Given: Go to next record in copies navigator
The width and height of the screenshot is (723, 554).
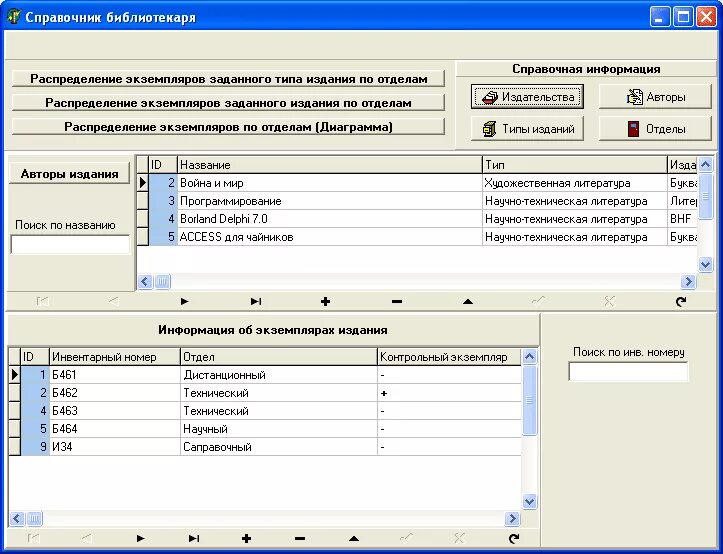Looking at the screenshot, I should pos(140,538).
